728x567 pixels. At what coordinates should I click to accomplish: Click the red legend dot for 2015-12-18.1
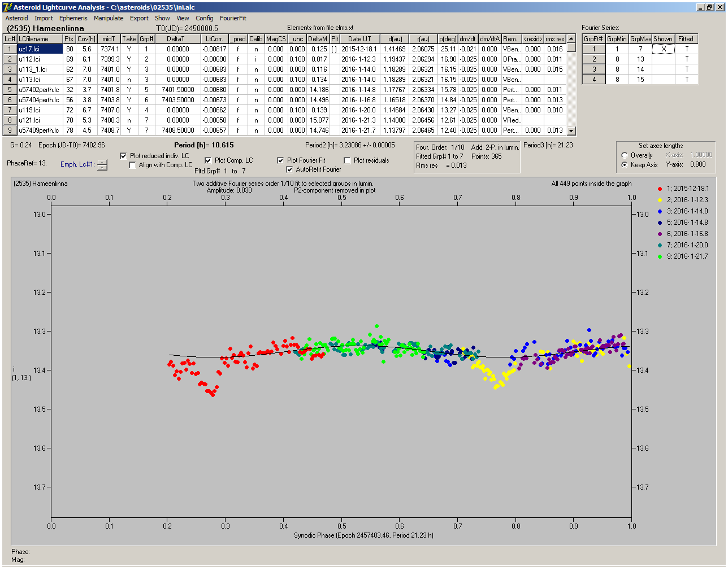pyautogui.click(x=660, y=189)
